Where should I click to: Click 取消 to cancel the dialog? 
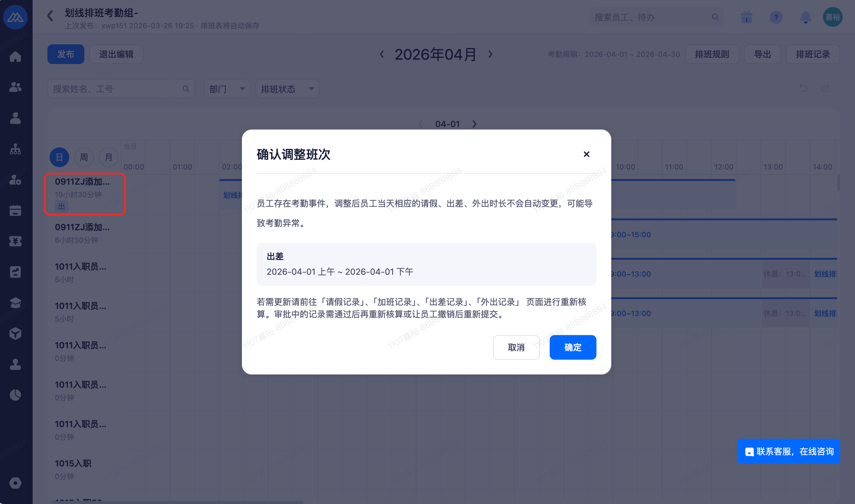[x=516, y=347]
